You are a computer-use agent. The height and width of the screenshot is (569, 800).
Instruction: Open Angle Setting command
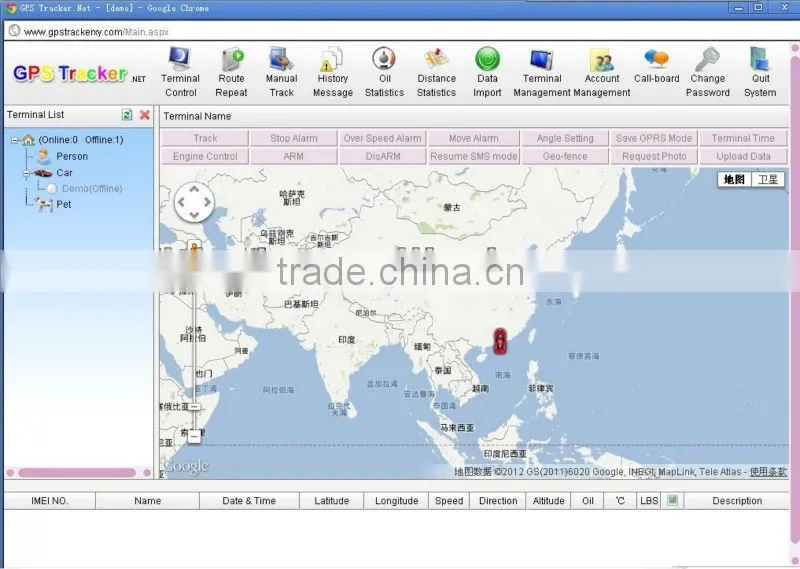coord(565,138)
